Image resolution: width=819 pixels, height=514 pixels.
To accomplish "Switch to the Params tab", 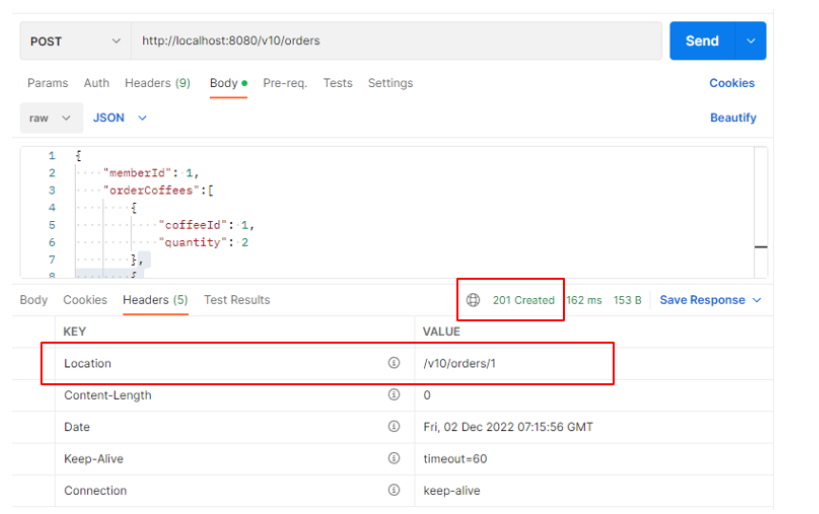I will click(48, 83).
